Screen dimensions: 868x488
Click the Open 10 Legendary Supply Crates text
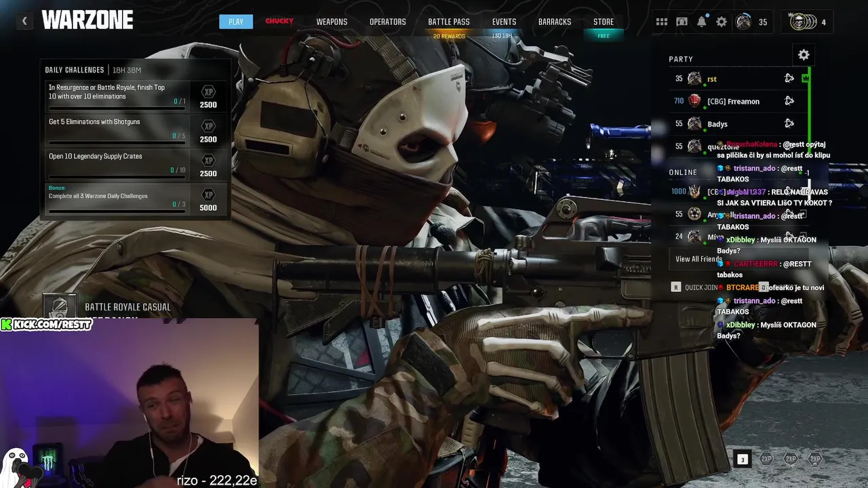click(x=96, y=157)
